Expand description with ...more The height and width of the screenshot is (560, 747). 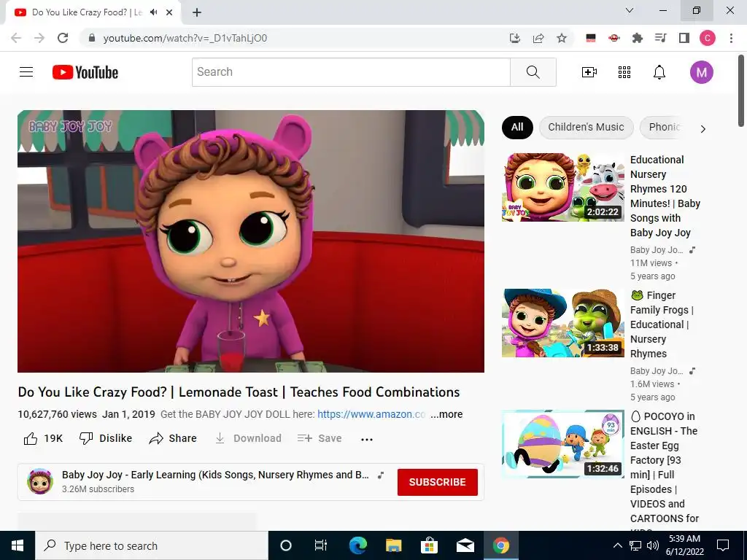(446, 414)
